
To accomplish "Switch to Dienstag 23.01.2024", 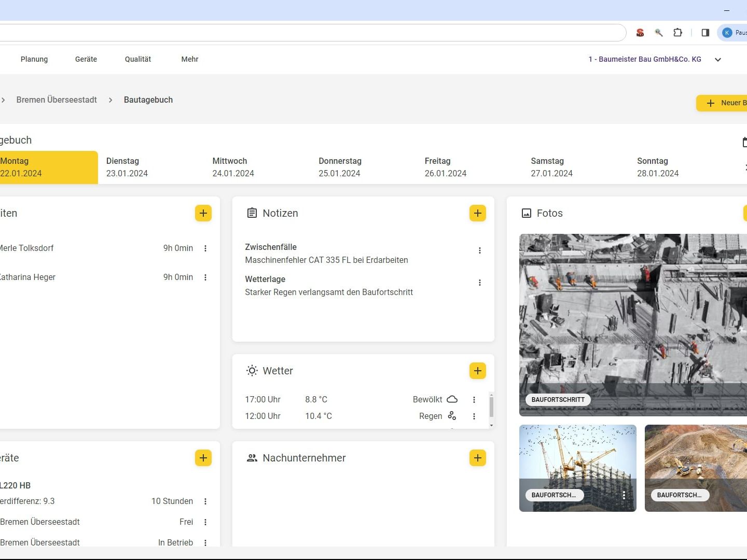I will click(x=151, y=167).
